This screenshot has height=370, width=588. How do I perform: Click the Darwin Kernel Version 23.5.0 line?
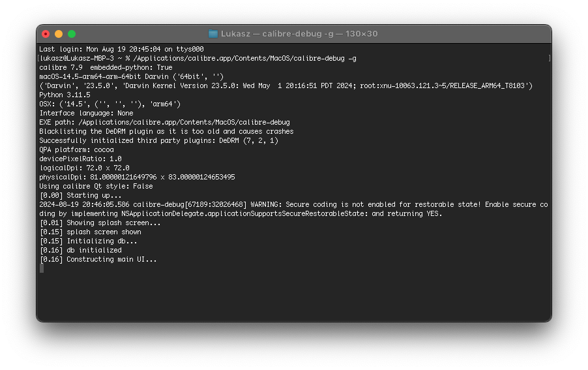[286, 85]
